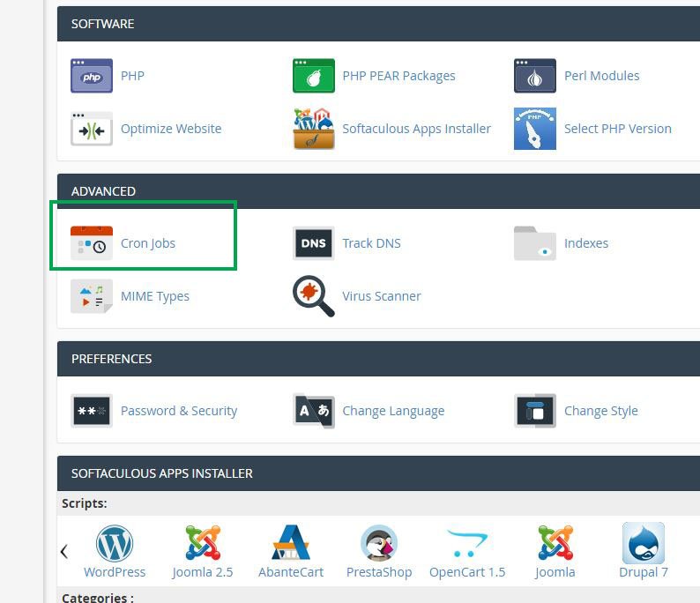Screen dimensions: 700x603
Task: Click the WordPress script logo
Action: (x=115, y=543)
